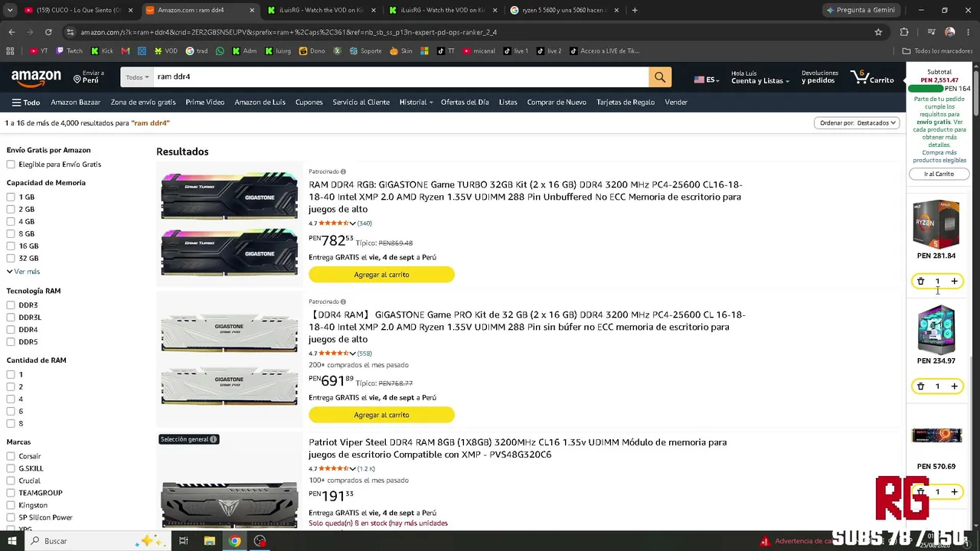Open the Todo hamburger menu
The width and height of the screenshot is (980, 551).
[25, 102]
